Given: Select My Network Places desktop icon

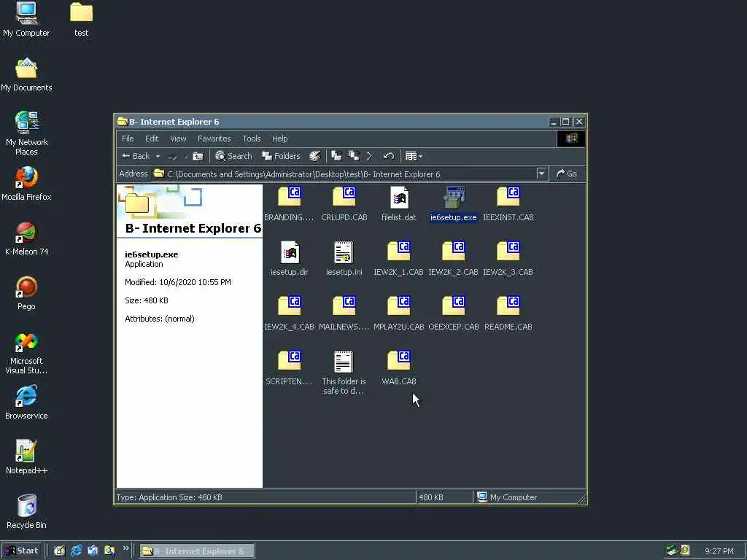Looking at the screenshot, I should (x=26, y=133).
